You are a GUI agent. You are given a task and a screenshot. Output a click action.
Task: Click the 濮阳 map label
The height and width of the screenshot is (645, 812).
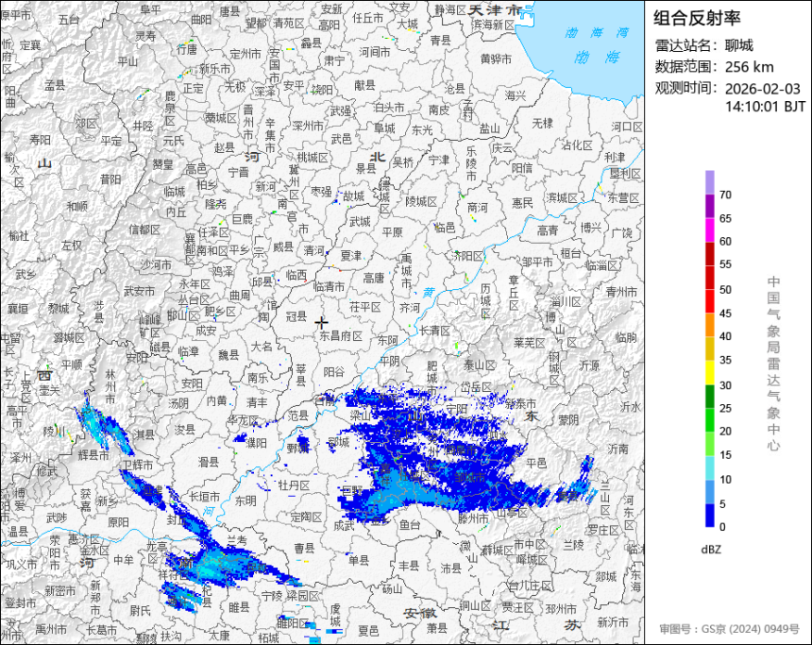[256, 442]
